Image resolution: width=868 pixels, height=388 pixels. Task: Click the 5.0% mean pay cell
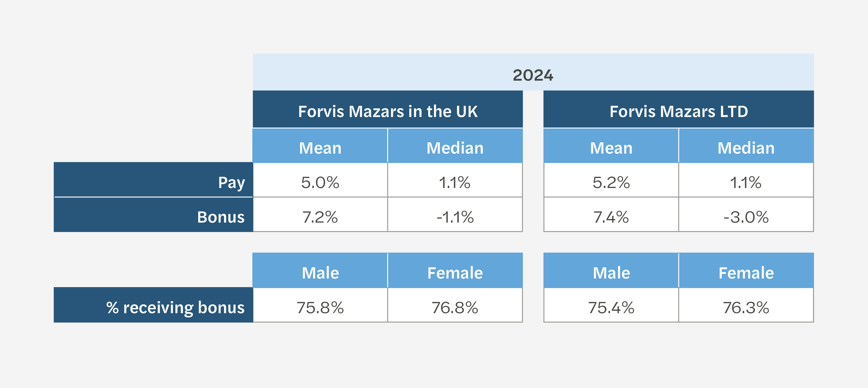click(320, 182)
